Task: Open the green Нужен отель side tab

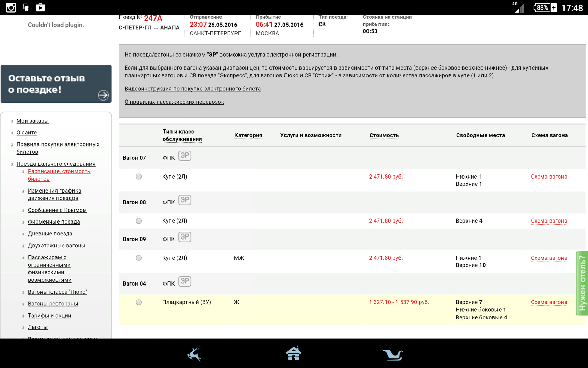Action: coord(582,283)
